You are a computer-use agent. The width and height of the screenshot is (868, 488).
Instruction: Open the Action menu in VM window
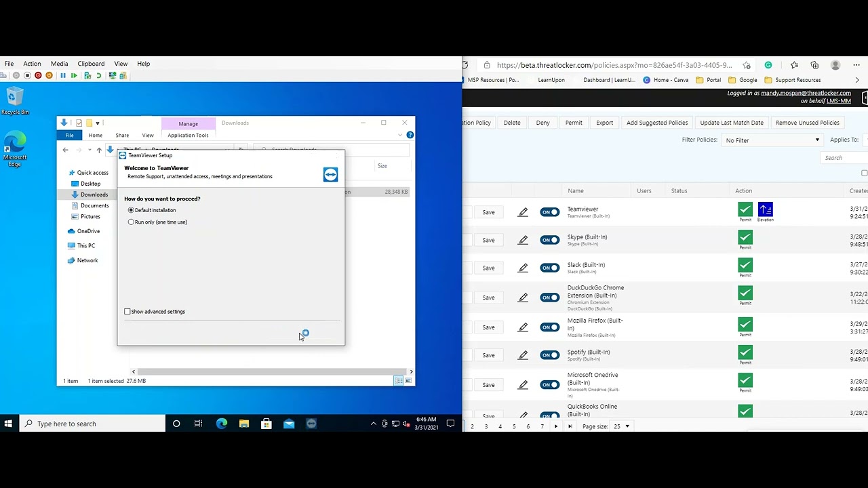pos(32,64)
